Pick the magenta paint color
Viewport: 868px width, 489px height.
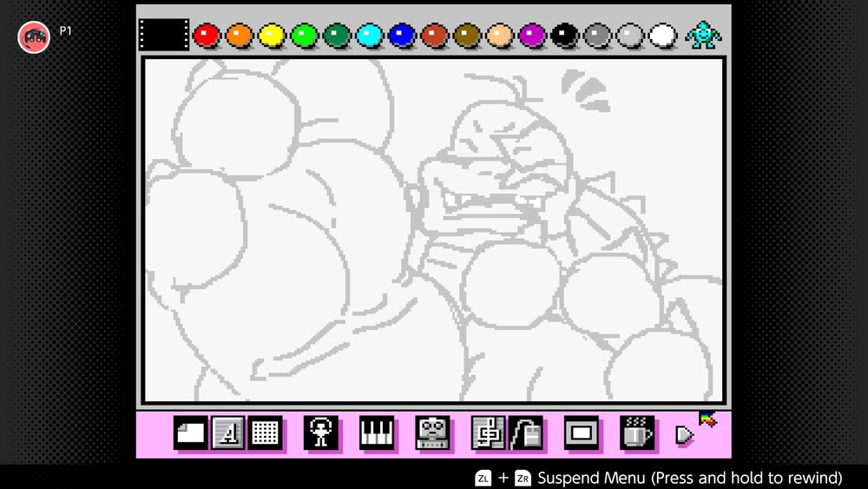tap(532, 36)
